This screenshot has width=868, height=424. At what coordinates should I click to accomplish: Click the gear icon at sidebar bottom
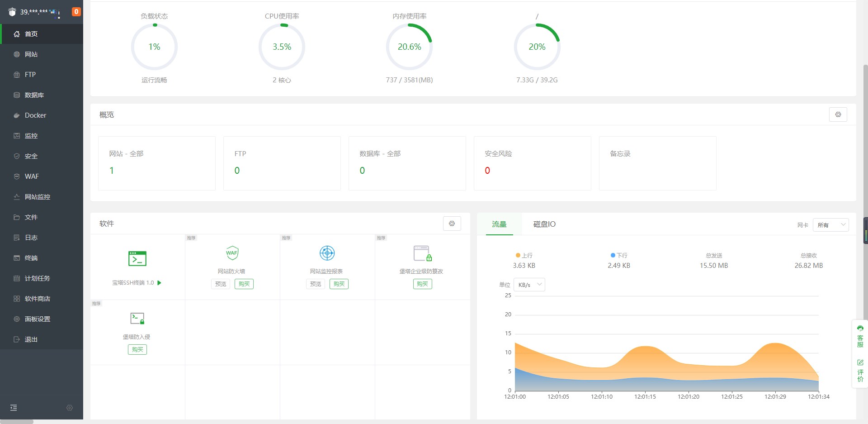(70, 408)
